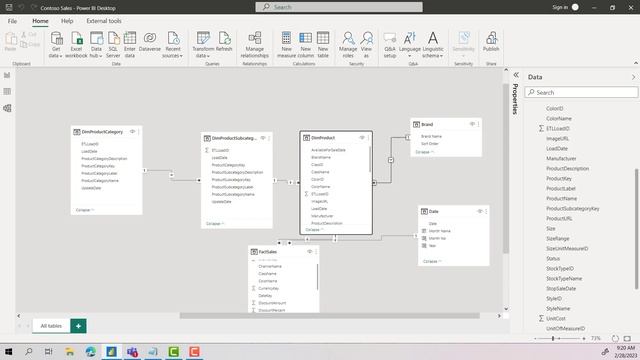The image size is (640, 360).
Task: Open the Help ribbon tab
Action: (x=67, y=21)
